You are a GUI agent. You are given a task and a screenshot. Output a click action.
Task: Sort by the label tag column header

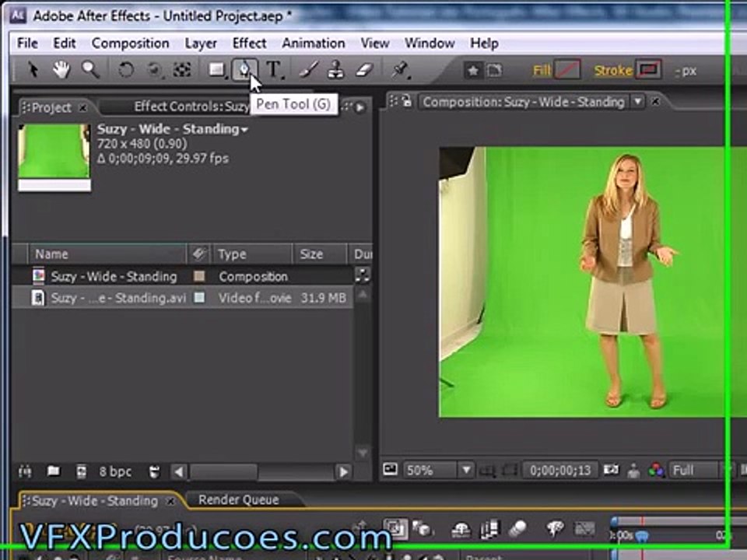(x=199, y=254)
